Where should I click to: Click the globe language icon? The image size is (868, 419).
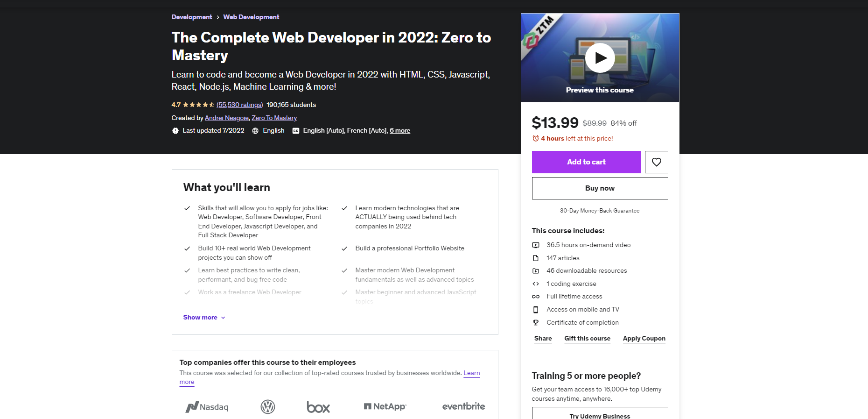(255, 131)
